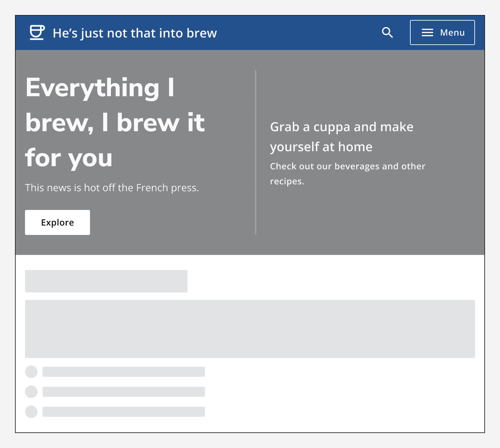Open the Menu label in the header
This screenshot has height=448, width=500.
click(452, 32)
